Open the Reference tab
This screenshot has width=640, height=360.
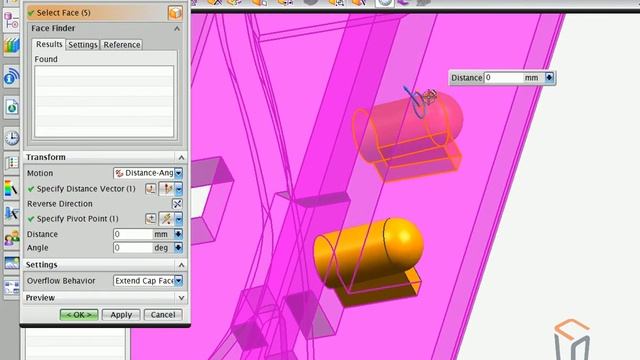(122, 44)
